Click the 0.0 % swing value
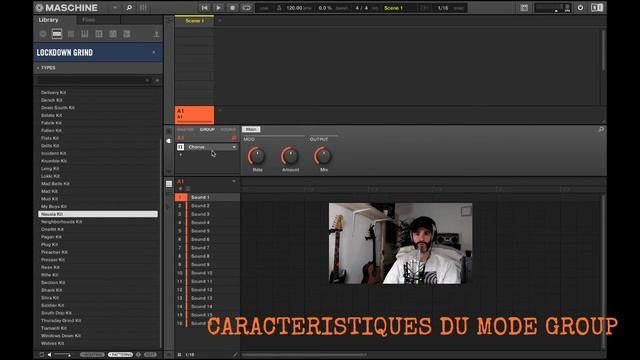The image size is (640, 360). [x=325, y=8]
